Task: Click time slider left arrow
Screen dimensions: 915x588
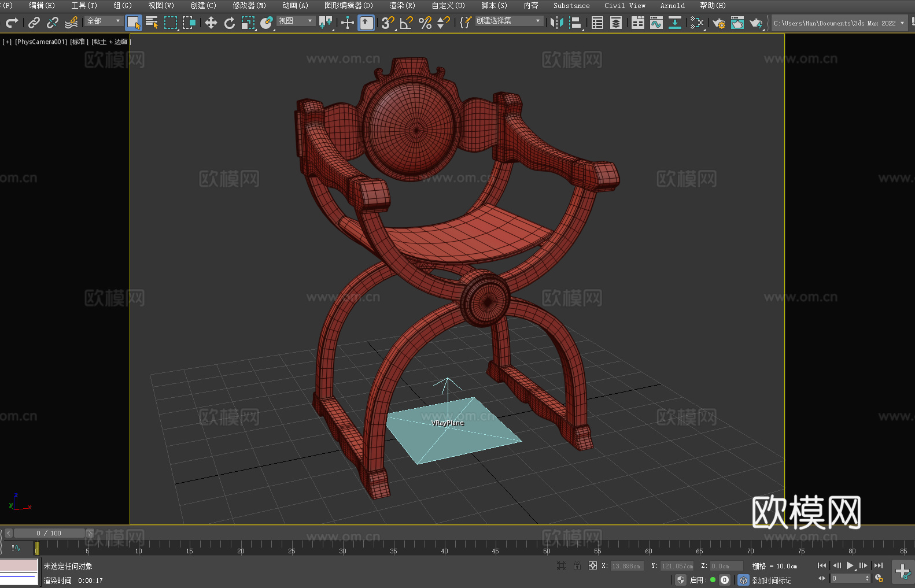Action: click(x=8, y=533)
